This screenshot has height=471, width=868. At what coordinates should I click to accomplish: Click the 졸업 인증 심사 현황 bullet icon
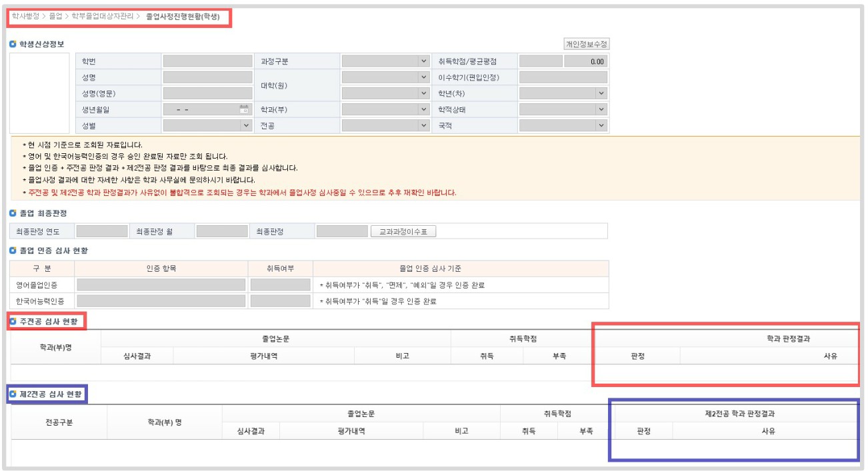coord(13,250)
